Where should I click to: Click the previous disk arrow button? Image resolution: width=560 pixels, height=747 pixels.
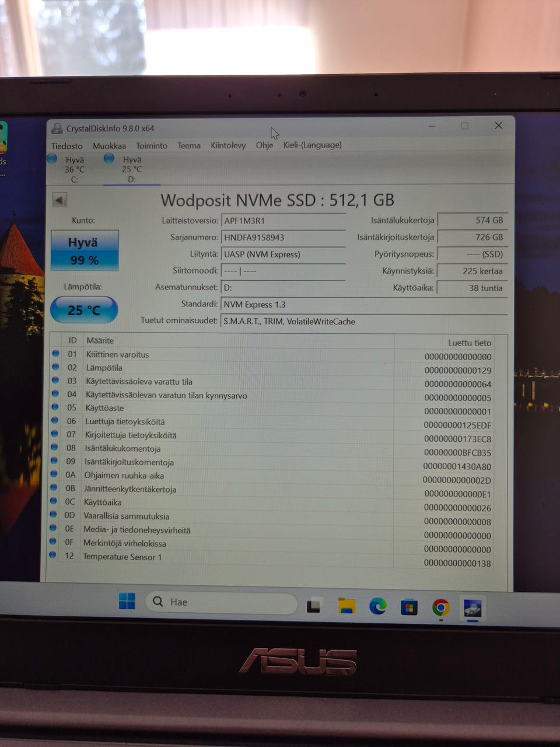click(x=59, y=200)
